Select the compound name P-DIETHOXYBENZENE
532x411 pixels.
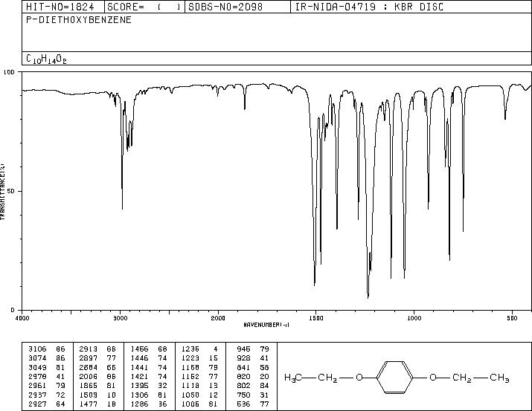click(x=79, y=20)
